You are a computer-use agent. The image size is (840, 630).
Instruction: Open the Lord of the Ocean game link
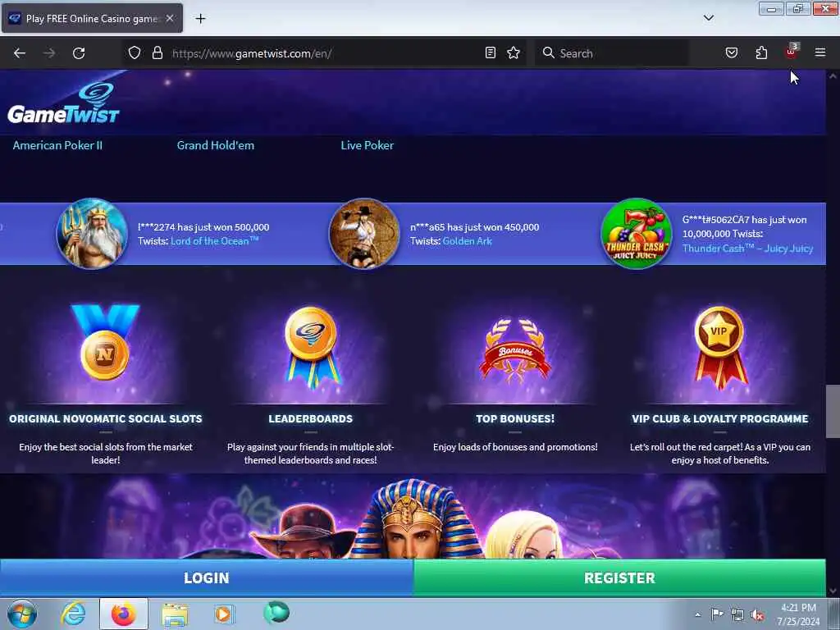(x=214, y=241)
